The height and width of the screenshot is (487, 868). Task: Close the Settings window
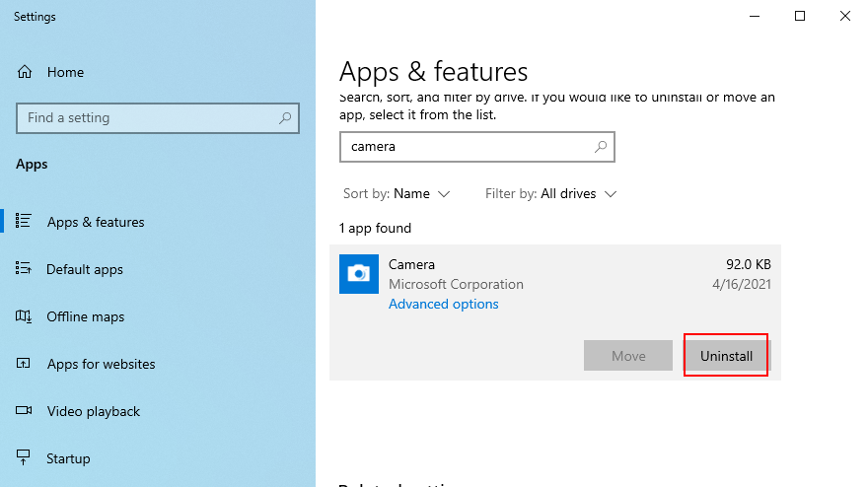844,16
